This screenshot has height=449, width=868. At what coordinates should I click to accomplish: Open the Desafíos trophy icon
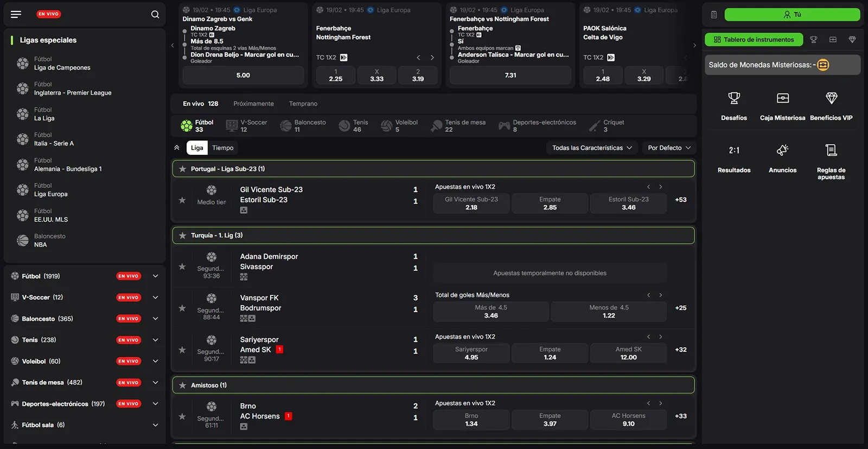734,98
